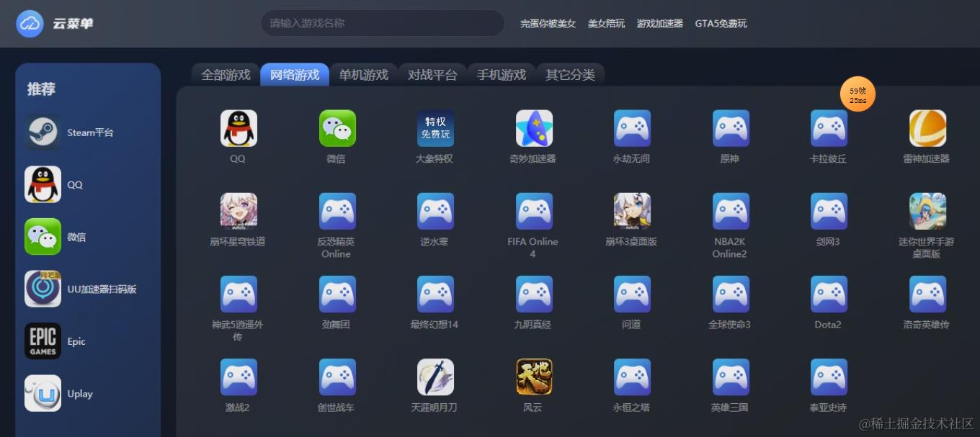Open UU加速器扫码版 in the sidebar

pyautogui.click(x=86, y=289)
